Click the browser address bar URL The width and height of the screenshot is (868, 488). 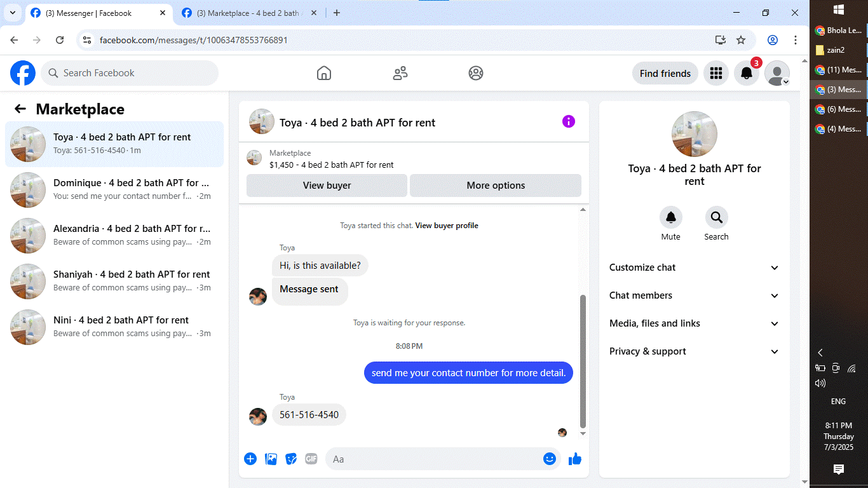194,40
